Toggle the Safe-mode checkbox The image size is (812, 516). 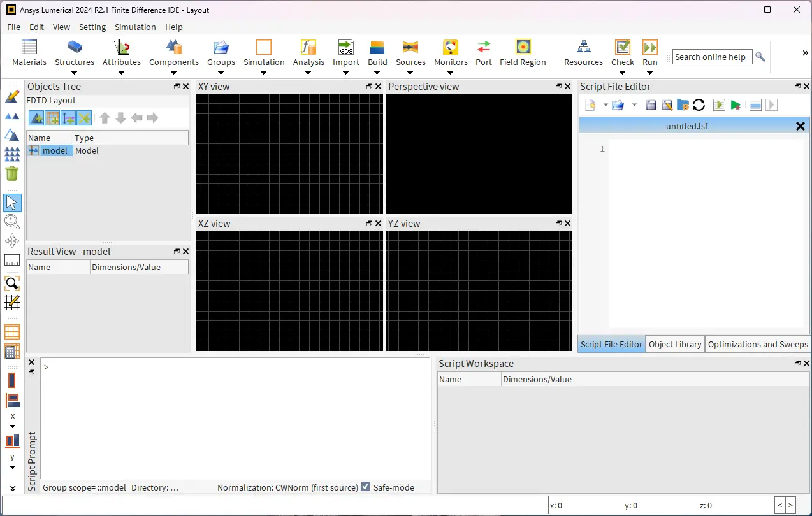tap(365, 487)
